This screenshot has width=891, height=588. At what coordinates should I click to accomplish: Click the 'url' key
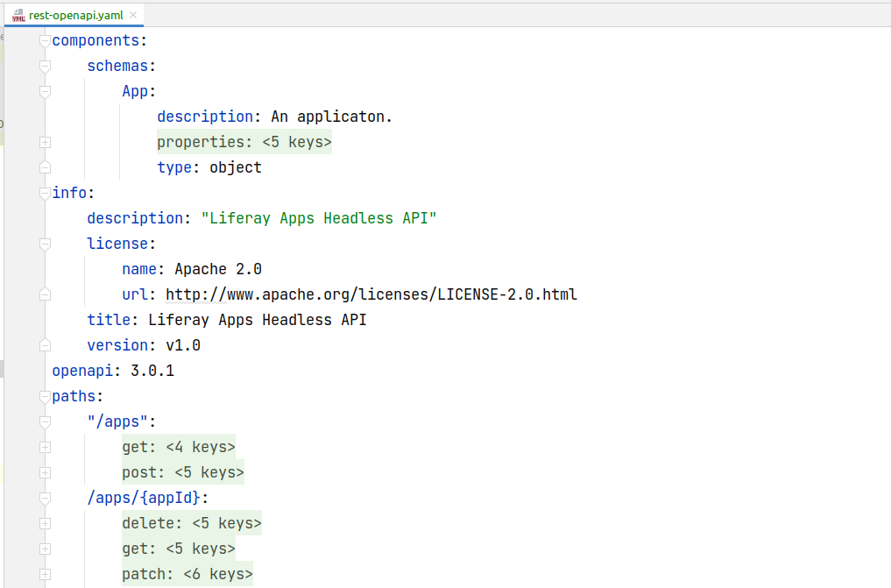(x=135, y=294)
